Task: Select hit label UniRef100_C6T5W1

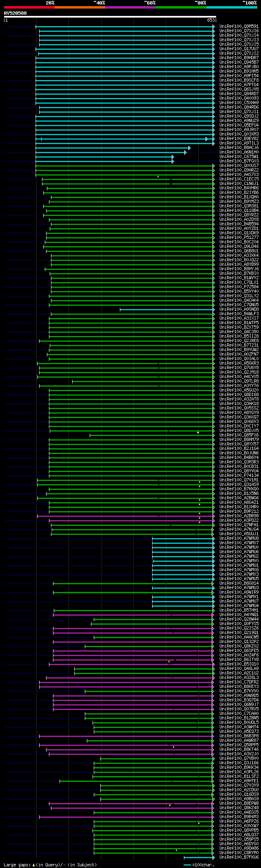Action: 239,157
